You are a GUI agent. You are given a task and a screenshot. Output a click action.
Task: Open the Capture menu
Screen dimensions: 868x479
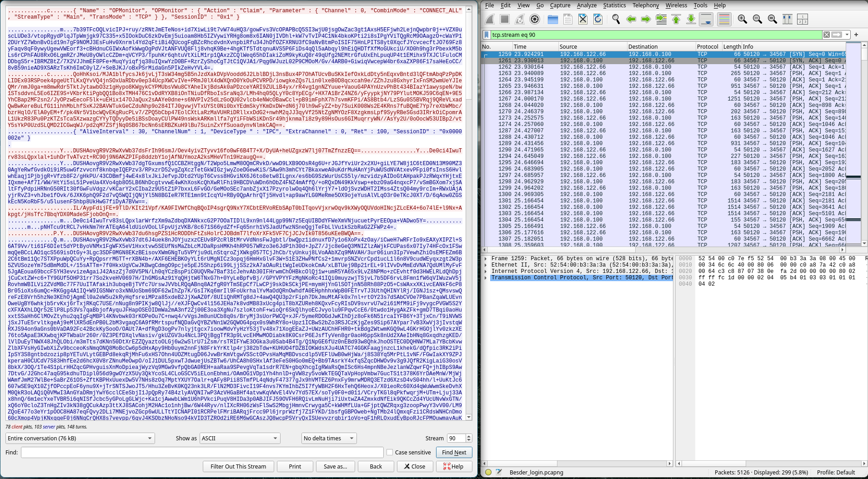[560, 5]
